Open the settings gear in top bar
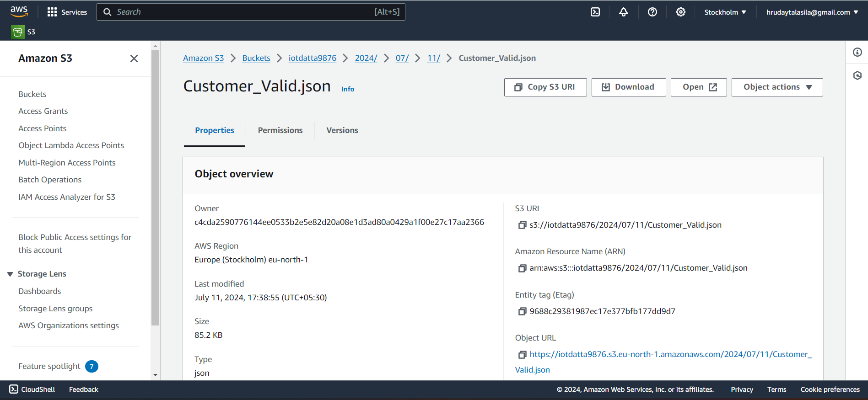Screen dimensions: 868x400 [x=680, y=12]
